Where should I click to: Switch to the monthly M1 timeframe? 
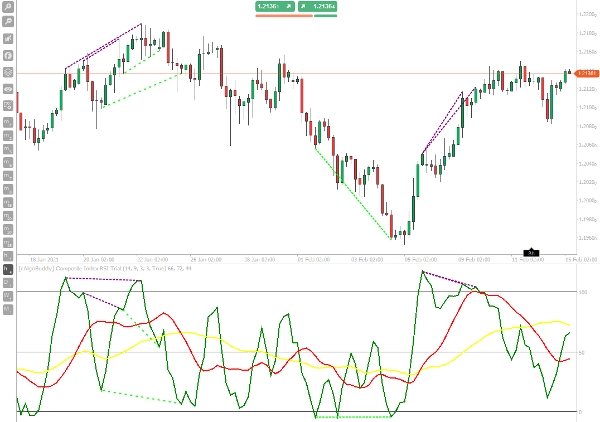coord(8,310)
